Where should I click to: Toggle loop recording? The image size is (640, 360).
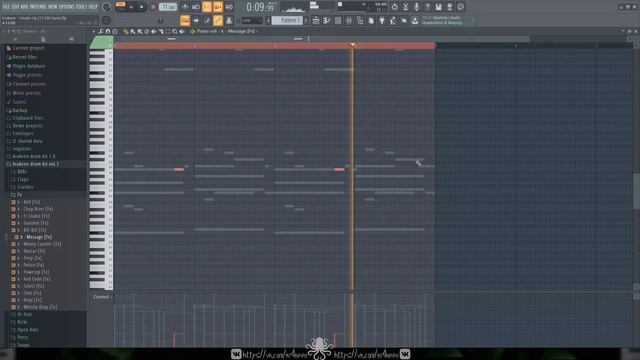[x=229, y=7]
